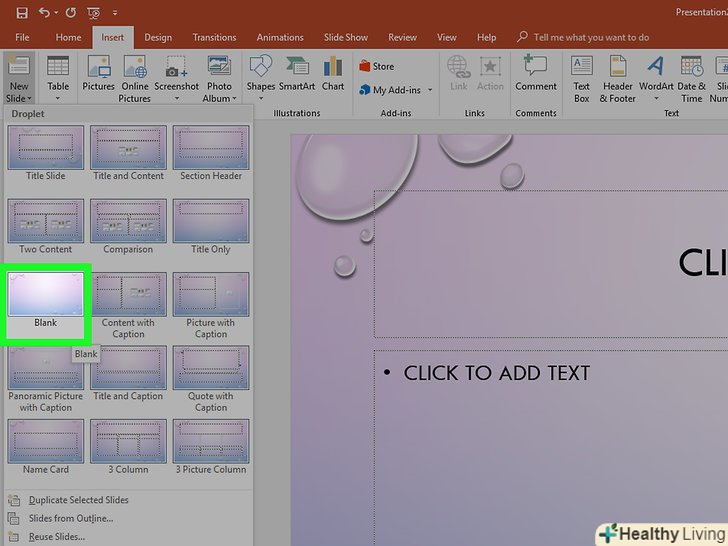Viewport: 728px width, 546px height.
Task: Insert a Text Box
Action: pos(581,77)
